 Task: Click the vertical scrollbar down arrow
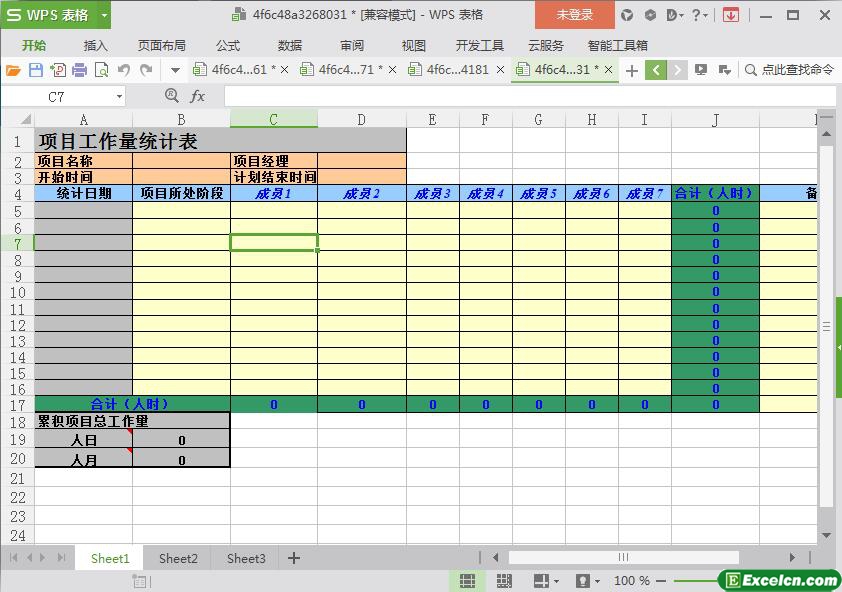point(826,535)
